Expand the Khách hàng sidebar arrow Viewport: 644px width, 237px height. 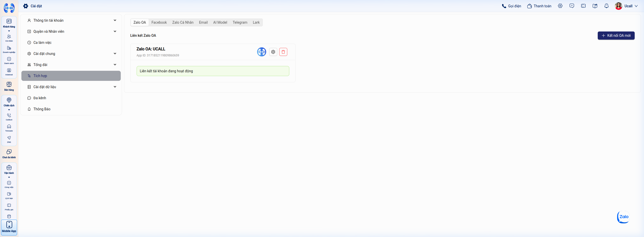tap(9, 31)
